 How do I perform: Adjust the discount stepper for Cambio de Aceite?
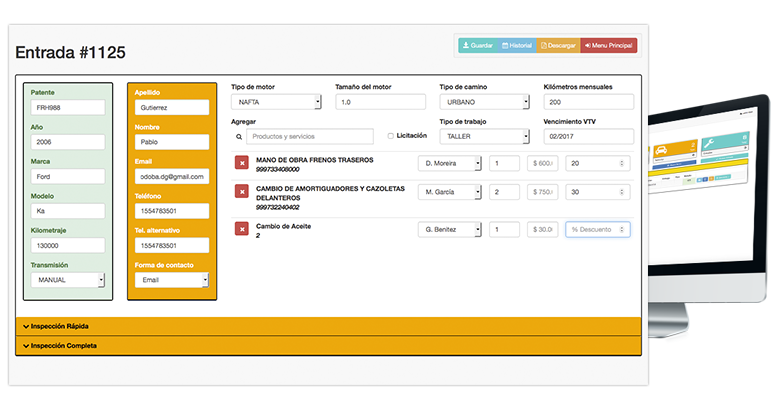point(624,230)
